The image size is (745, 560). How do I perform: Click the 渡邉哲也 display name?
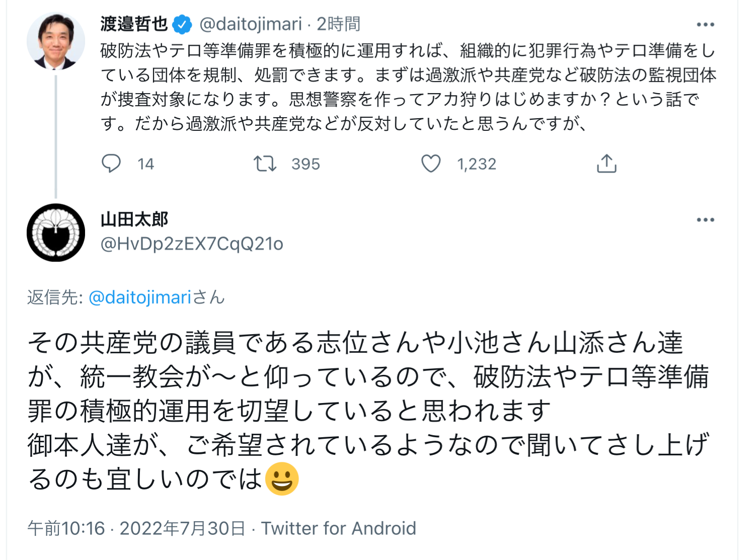134,24
